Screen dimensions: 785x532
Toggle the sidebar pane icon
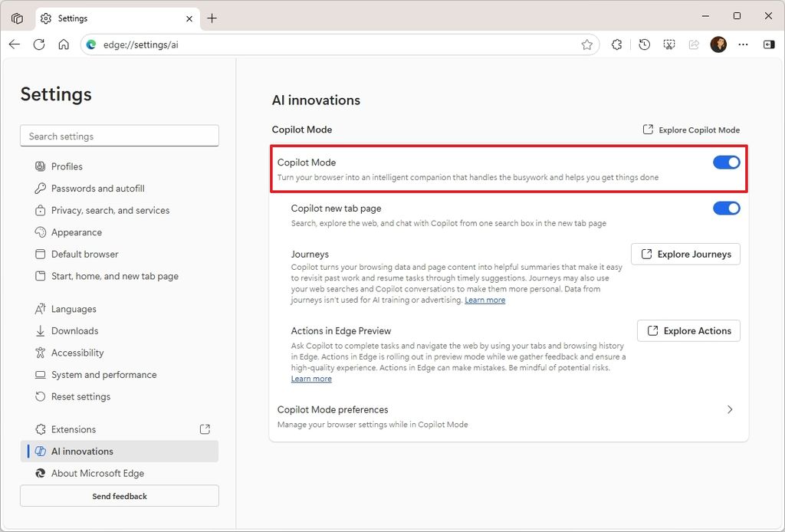[769, 44]
